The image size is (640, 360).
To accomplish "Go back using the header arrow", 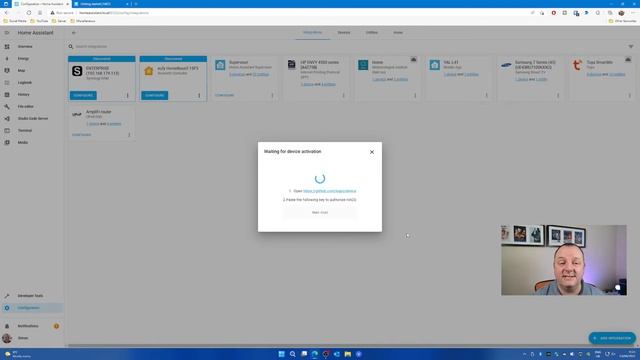I will click(x=73, y=33).
